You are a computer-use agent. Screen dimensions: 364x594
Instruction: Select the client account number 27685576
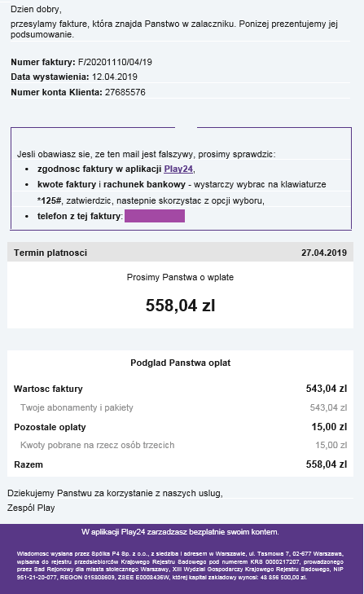(125, 92)
